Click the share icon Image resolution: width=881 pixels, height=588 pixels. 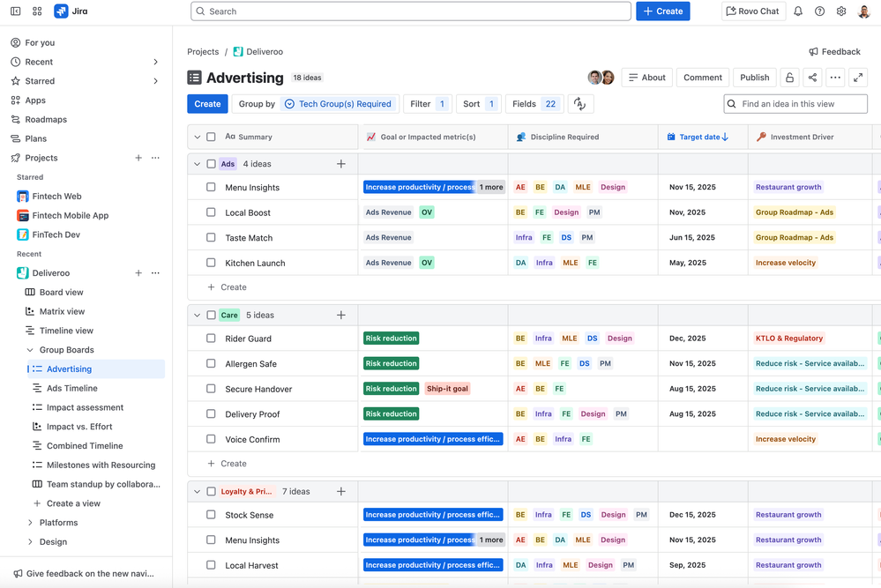point(812,78)
